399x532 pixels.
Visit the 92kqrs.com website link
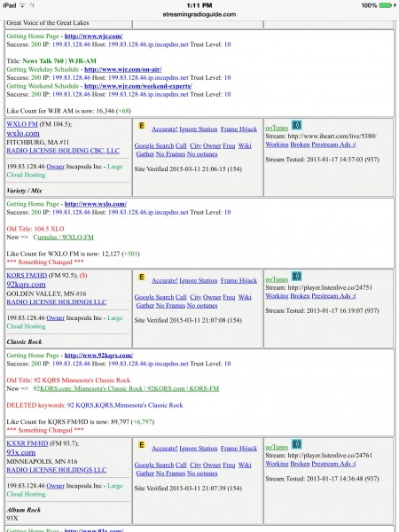[26, 285]
